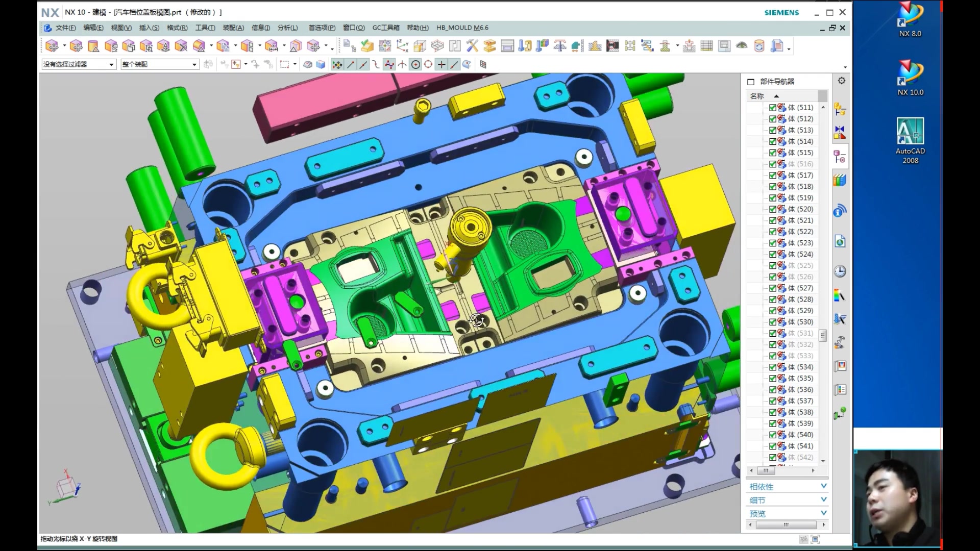Open Reuse Library books icon
Screen dimensions: 980x551
tap(840, 181)
